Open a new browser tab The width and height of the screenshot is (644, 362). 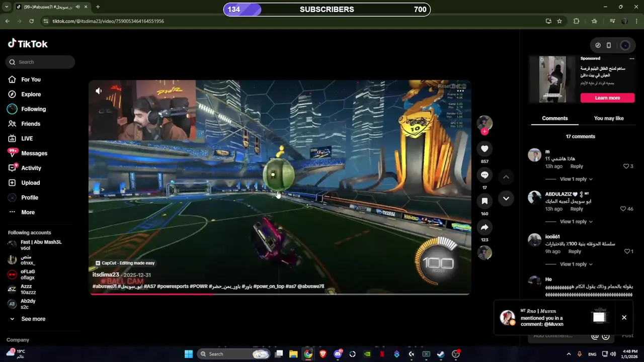coord(98,7)
